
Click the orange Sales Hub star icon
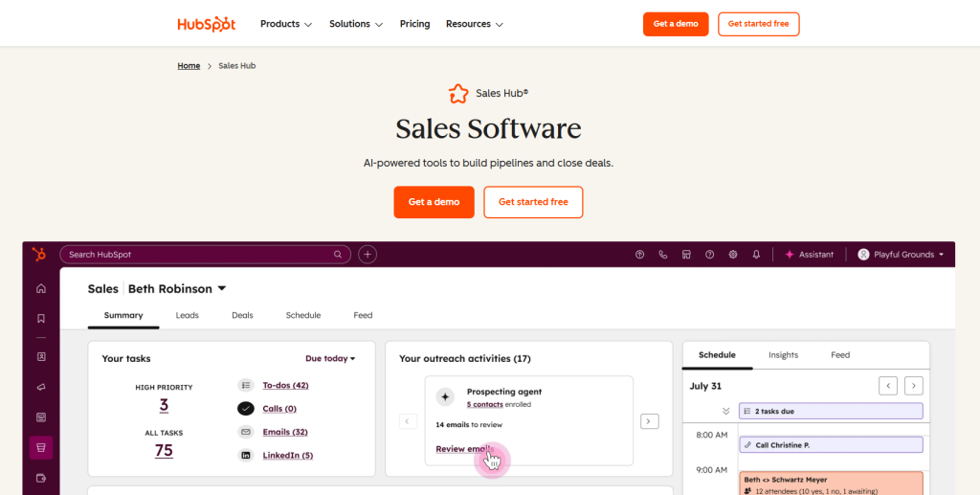458,94
